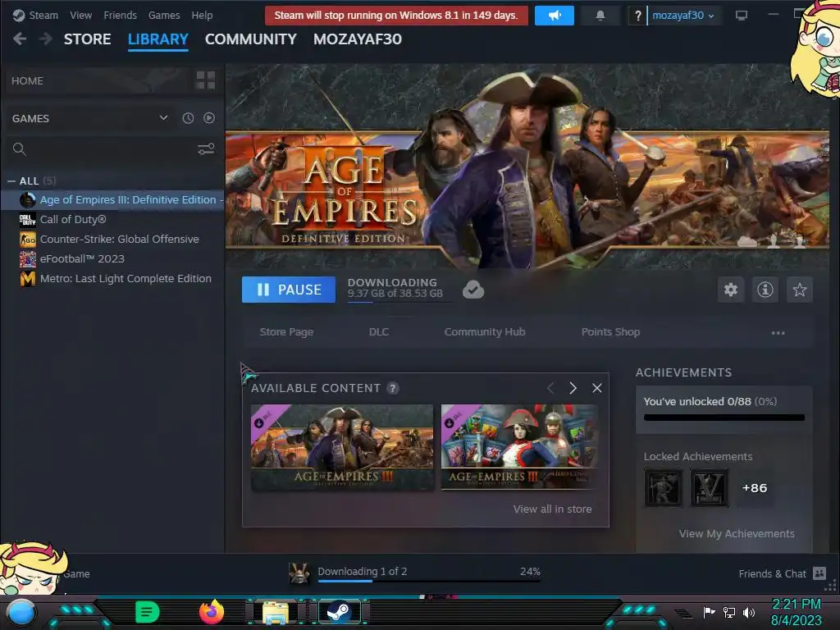Switch to the COMMUNITY tab
840x630 pixels.
pyautogui.click(x=251, y=39)
